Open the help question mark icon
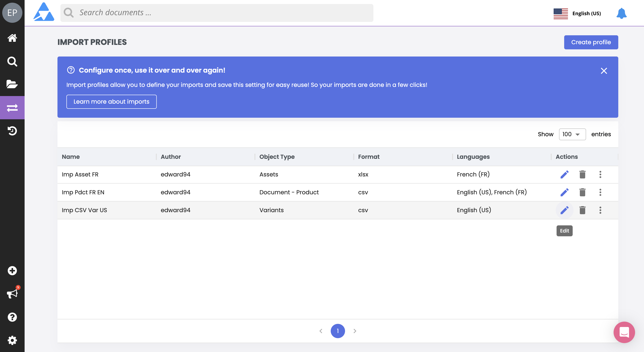 pos(12,317)
